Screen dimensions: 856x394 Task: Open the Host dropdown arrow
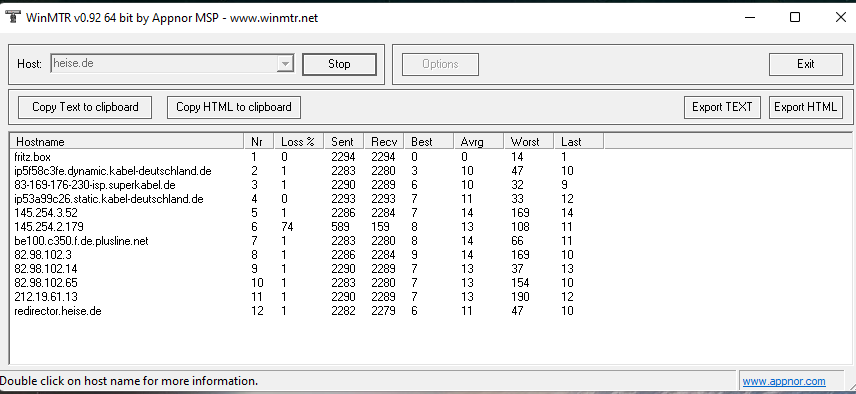pos(285,64)
